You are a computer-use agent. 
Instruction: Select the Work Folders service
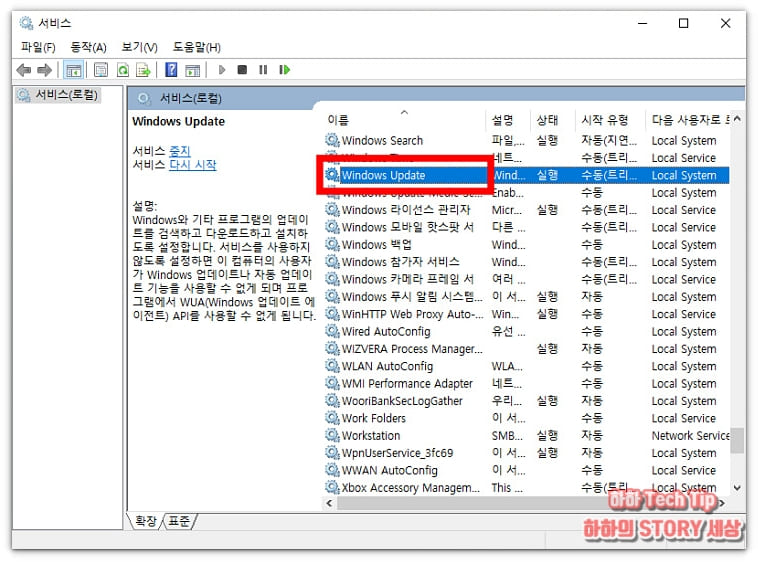click(527, 419)
